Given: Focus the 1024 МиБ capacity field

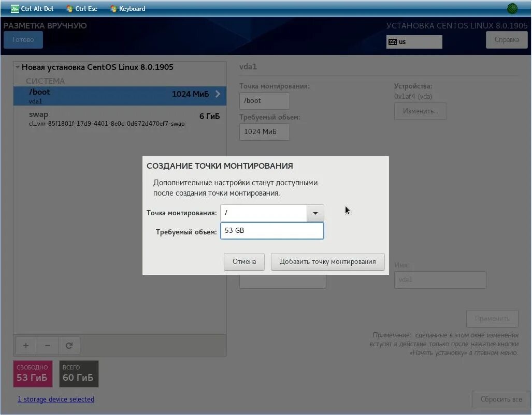Looking at the screenshot, I should point(264,131).
